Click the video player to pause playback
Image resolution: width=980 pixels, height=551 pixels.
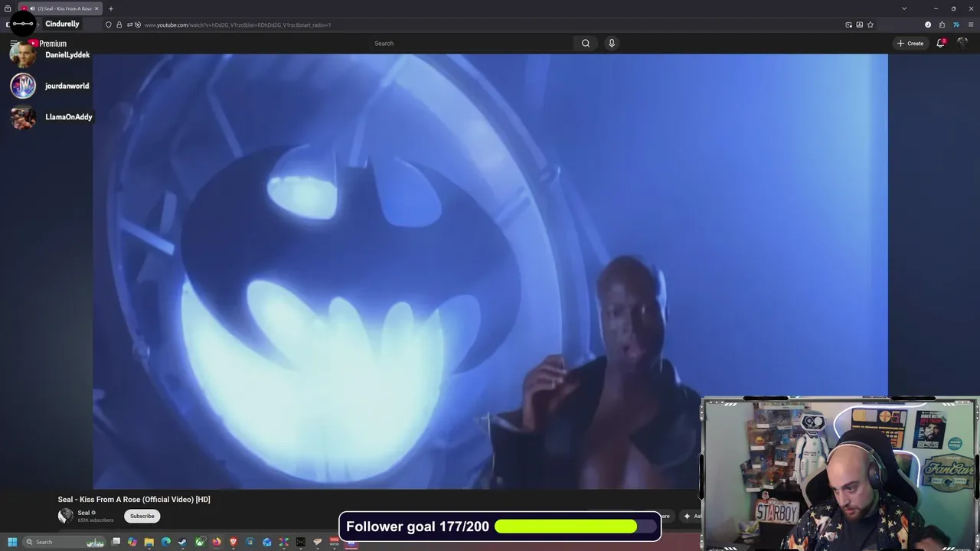(x=490, y=271)
